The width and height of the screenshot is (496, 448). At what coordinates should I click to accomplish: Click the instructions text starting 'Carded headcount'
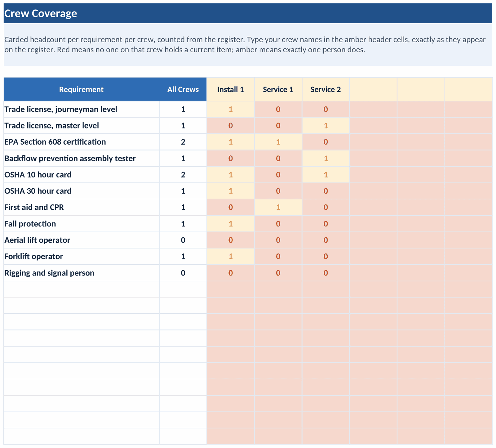[x=245, y=45]
